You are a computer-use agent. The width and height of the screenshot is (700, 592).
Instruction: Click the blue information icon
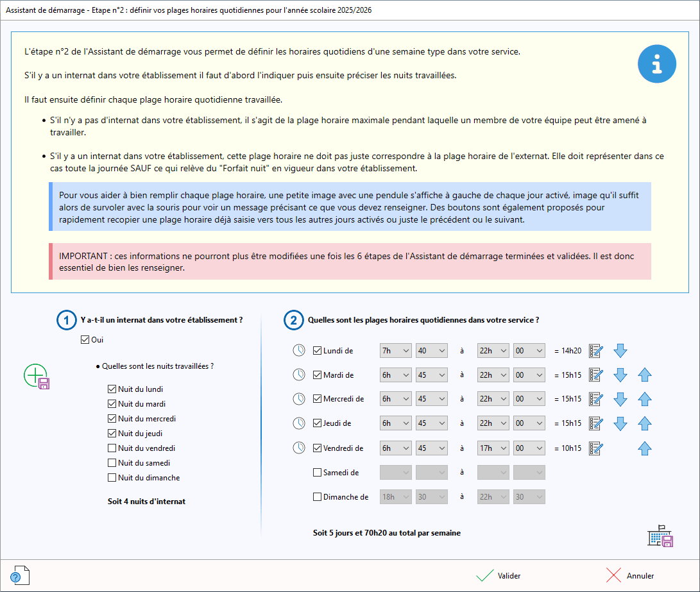pos(656,63)
